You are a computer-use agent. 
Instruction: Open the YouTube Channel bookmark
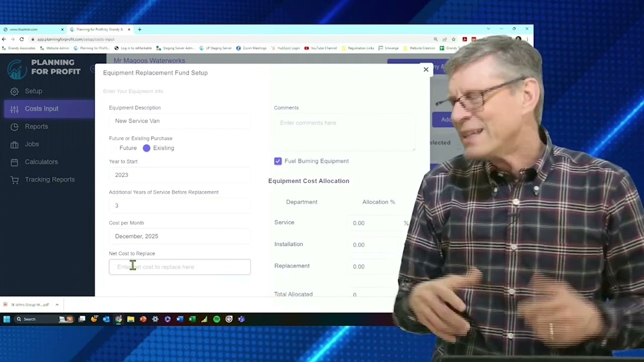coord(320,48)
